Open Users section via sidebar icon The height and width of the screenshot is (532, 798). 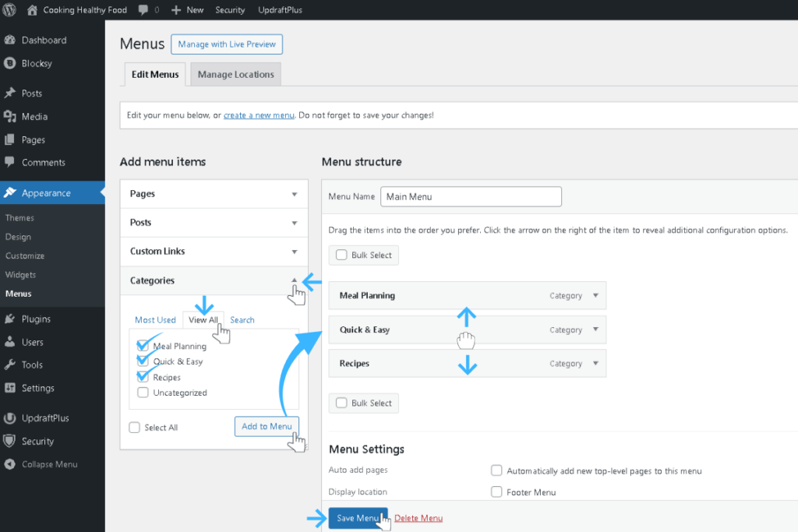(x=10, y=342)
